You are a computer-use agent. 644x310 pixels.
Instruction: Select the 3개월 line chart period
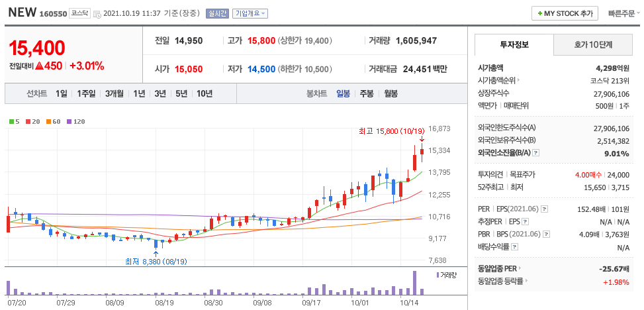tap(115, 94)
